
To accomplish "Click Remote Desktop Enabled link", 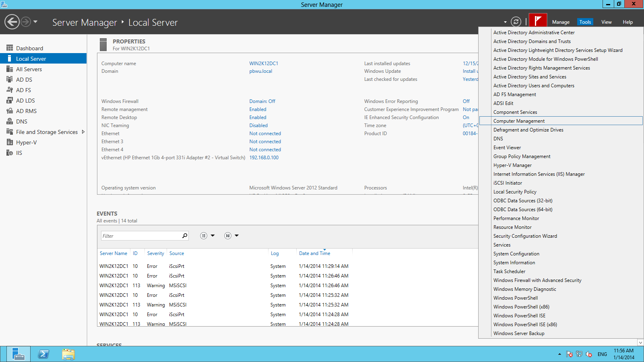I will point(258,117).
